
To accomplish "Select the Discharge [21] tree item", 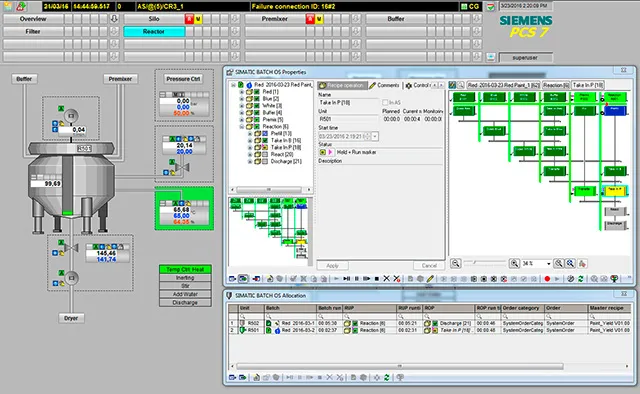I will 286,162.
